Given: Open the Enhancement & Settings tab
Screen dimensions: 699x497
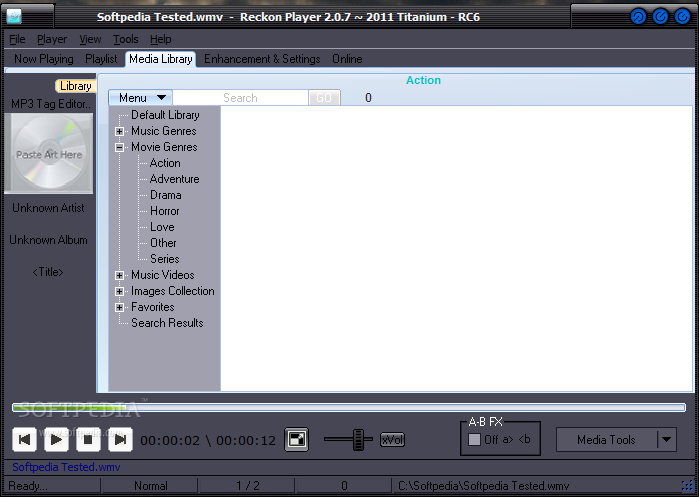Looking at the screenshot, I should coord(262,59).
